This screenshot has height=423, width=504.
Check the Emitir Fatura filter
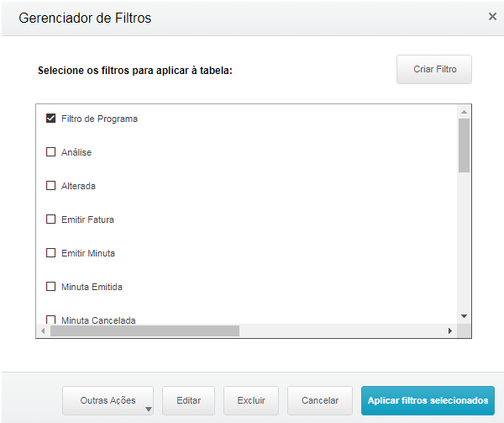click(x=50, y=219)
